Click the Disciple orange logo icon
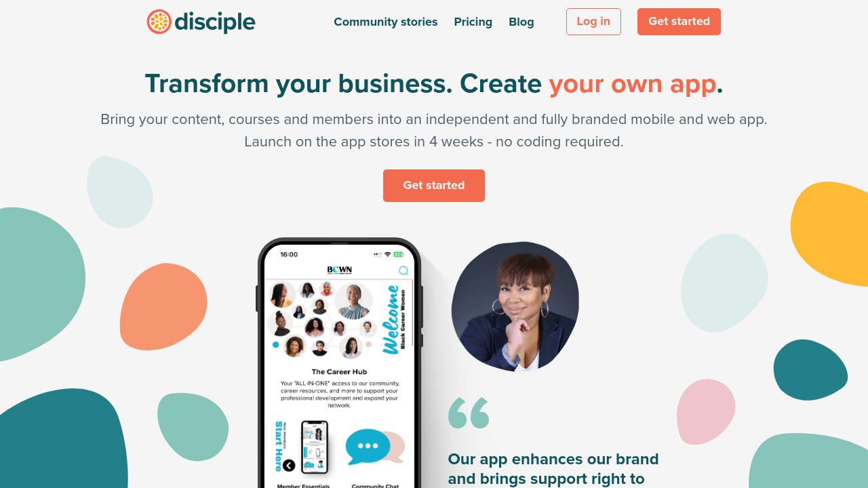Viewport: 868px width, 488px height. pyautogui.click(x=159, y=22)
